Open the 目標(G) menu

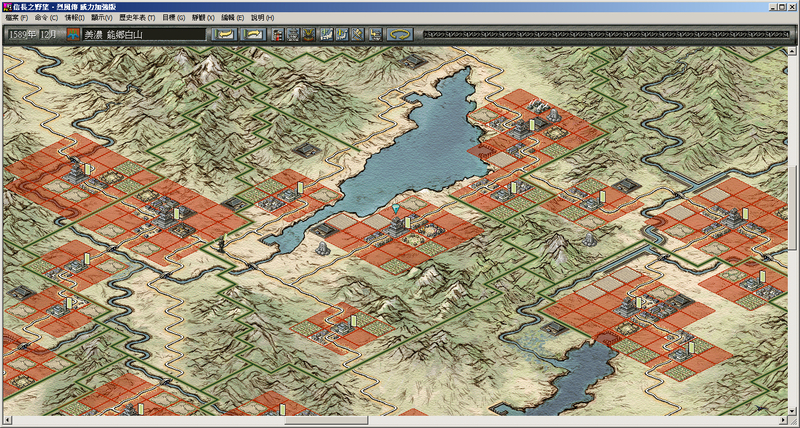point(173,17)
